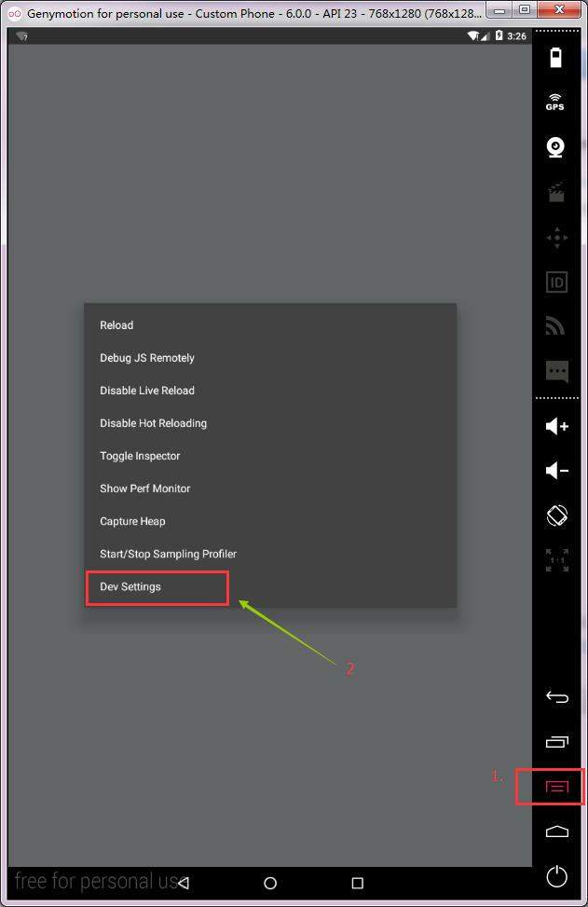Select Show Perf Monitor
Viewport: 588px width, 907px height.
(270, 488)
